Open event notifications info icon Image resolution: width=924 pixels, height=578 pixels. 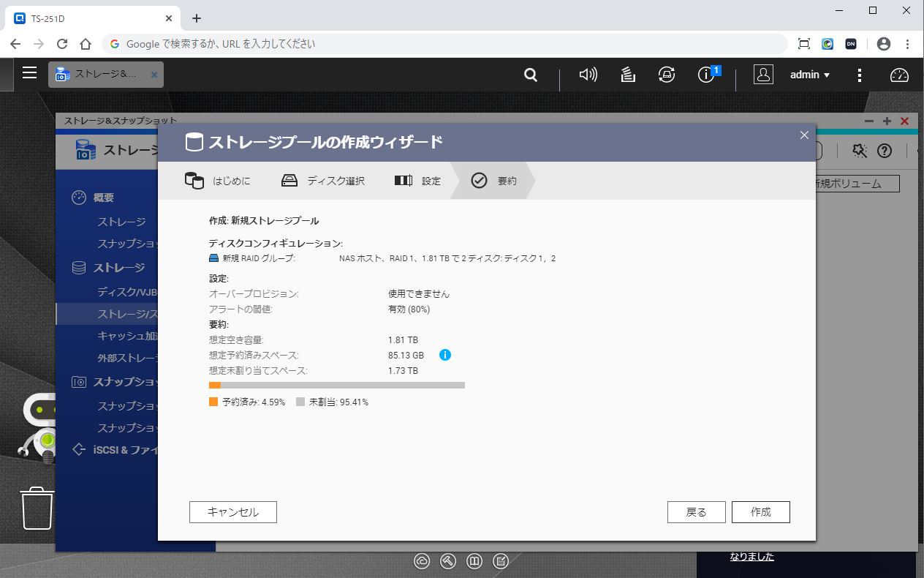click(x=706, y=75)
